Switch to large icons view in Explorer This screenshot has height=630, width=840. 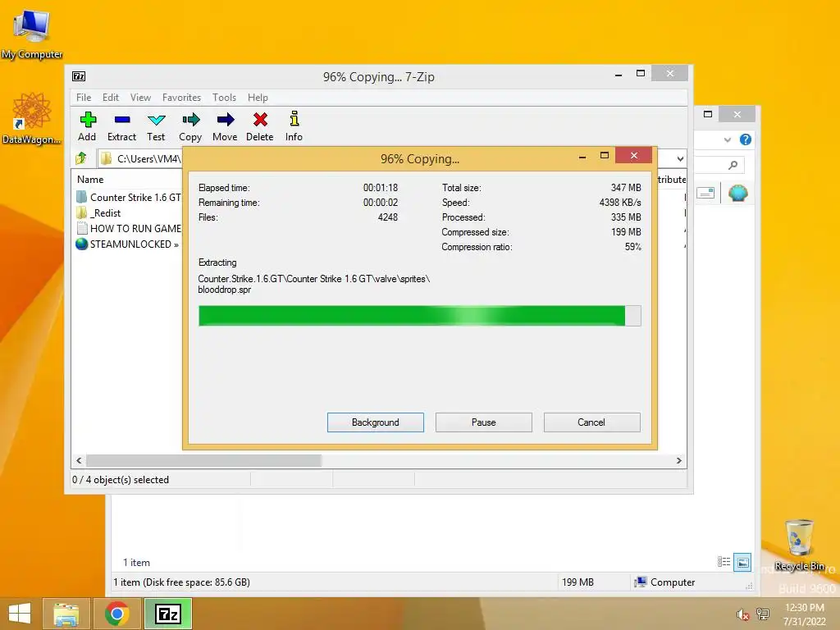(x=742, y=562)
